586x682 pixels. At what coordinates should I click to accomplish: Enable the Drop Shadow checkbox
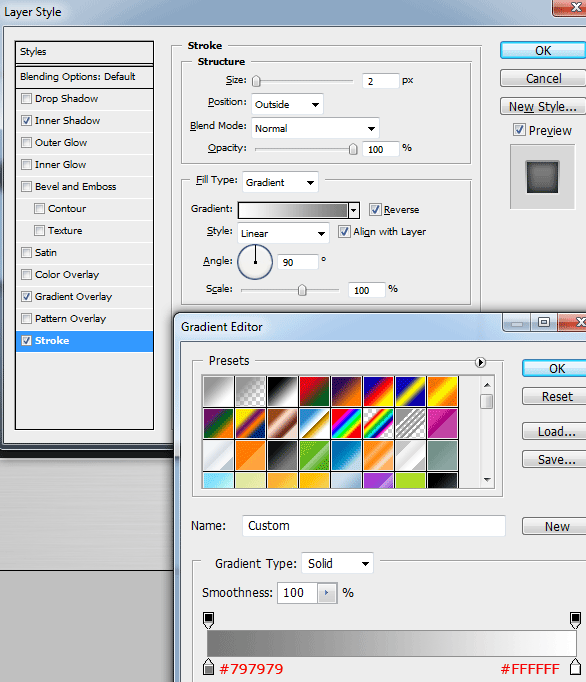(27, 99)
